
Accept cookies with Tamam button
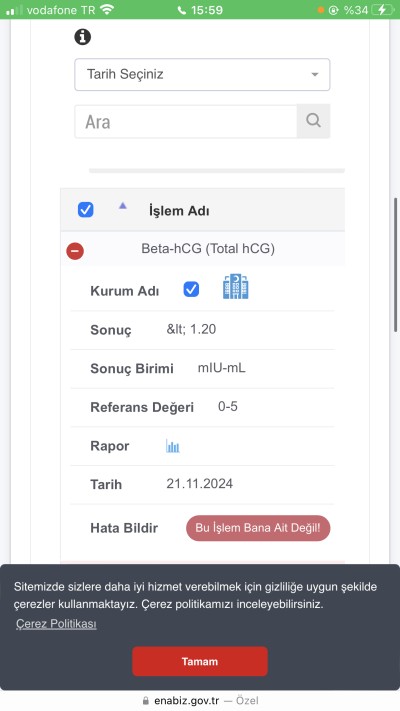click(x=200, y=661)
